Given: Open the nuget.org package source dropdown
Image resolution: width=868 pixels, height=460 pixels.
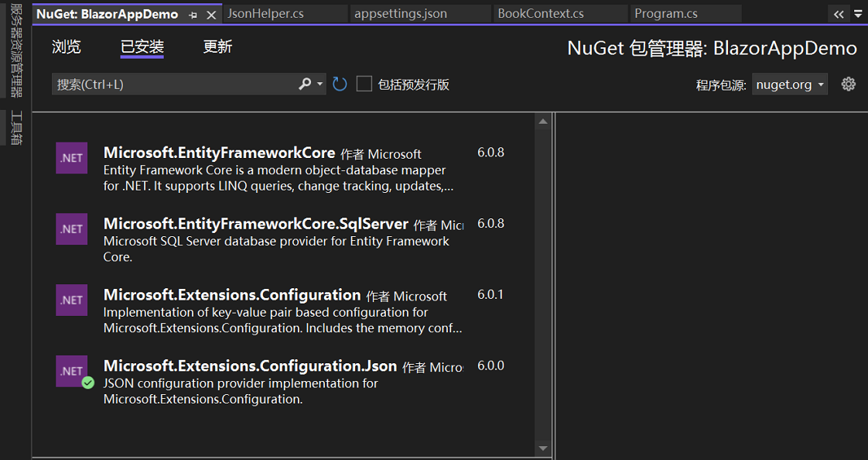Looking at the screenshot, I should [789, 84].
